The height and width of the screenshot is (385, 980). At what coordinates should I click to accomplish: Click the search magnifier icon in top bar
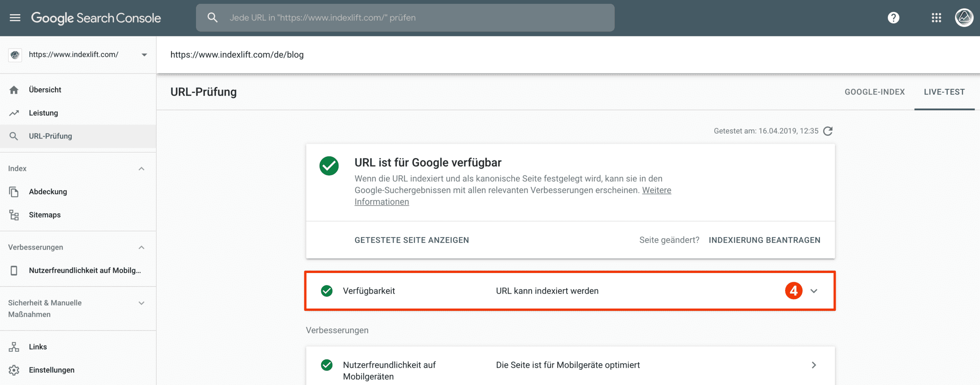tap(212, 18)
